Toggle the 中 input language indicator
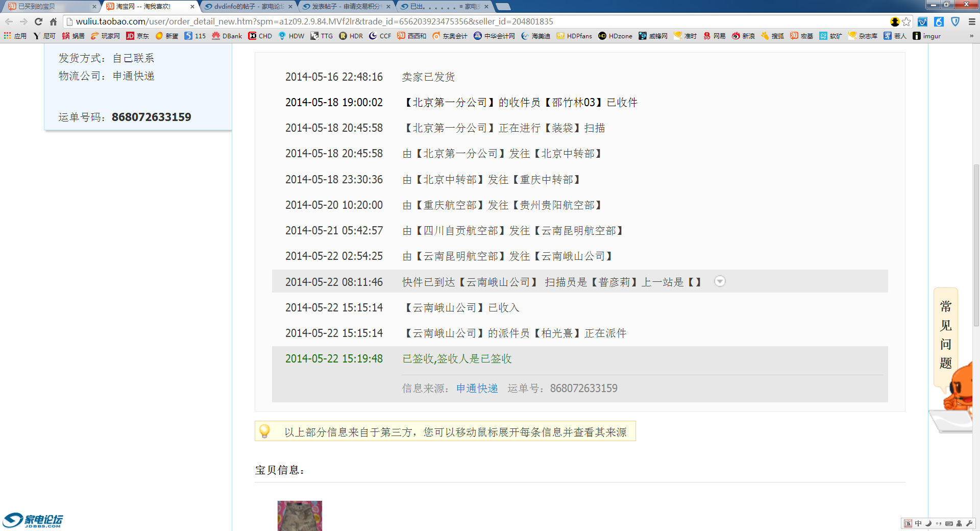 [x=918, y=523]
